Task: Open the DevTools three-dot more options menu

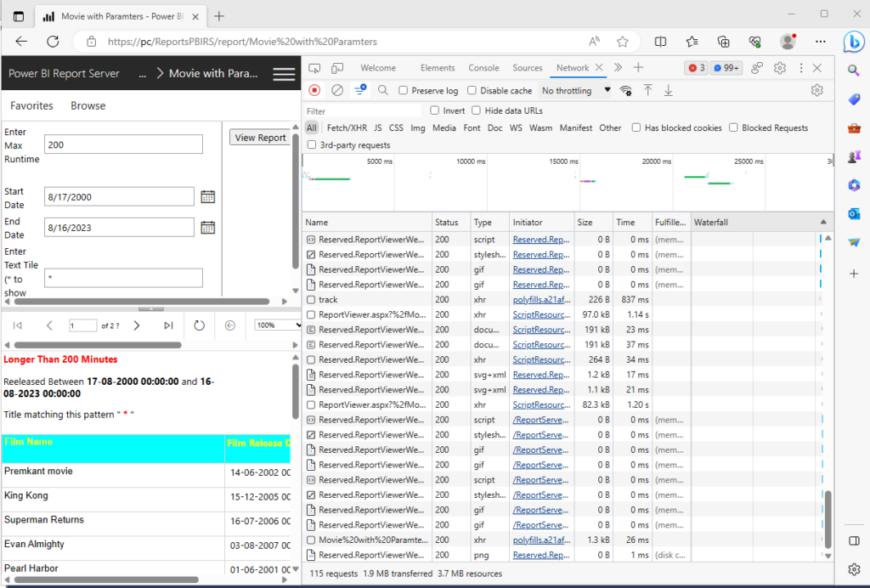Action: pyautogui.click(x=800, y=68)
